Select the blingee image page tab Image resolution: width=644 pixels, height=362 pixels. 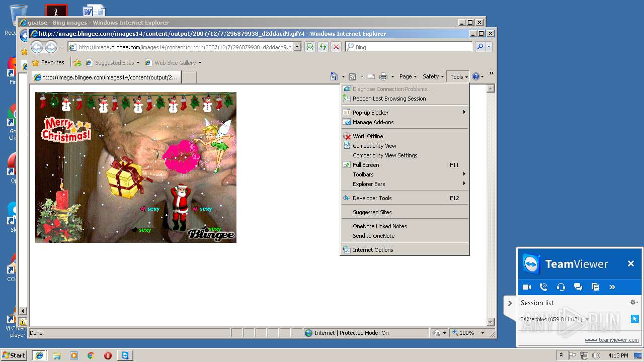click(x=106, y=77)
